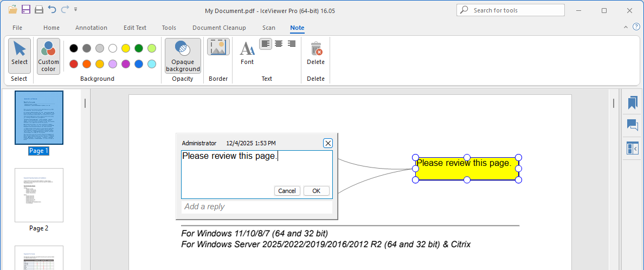Open the Tools tab

coord(169,28)
